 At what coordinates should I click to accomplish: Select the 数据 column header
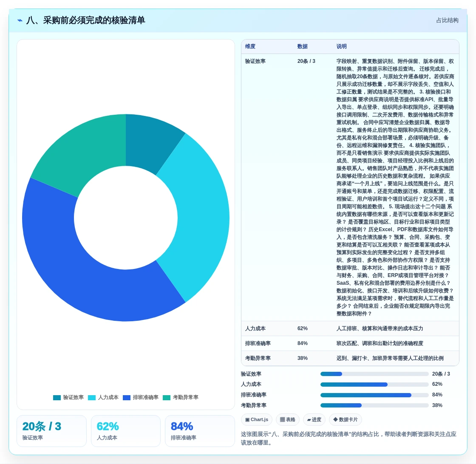302,46
